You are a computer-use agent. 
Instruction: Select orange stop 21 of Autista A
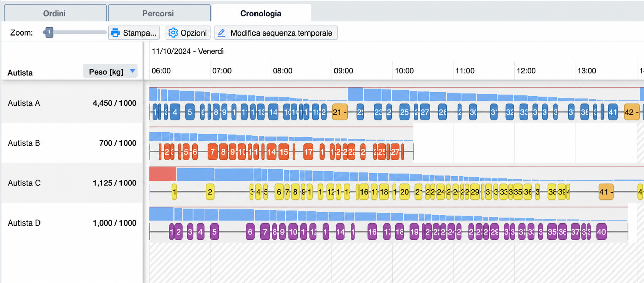coord(340,112)
